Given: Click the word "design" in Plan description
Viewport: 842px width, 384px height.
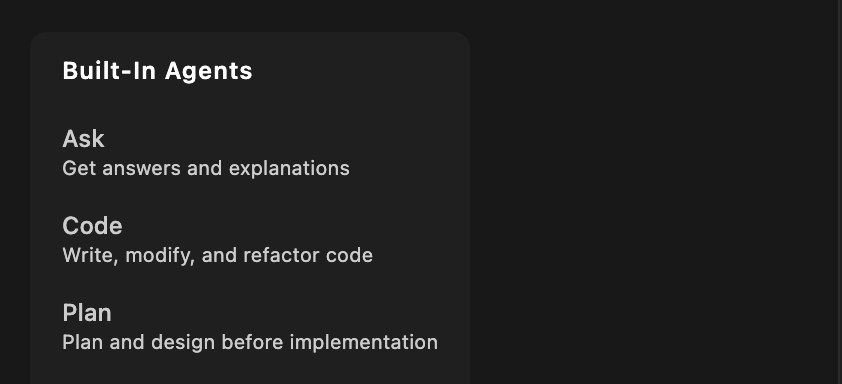Looking at the screenshot, I should pyautogui.click(x=176, y=343).
